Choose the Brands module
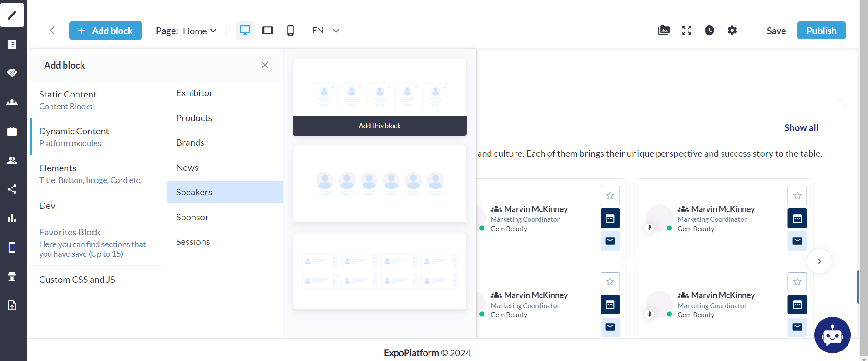The height and width of the screenshot is (361, 868). pos(225,142)
